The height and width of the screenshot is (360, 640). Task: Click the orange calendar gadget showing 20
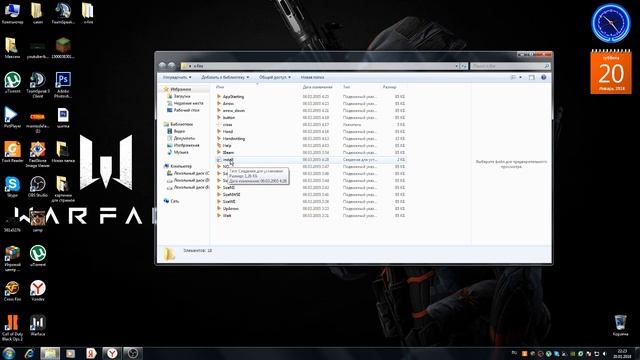click(611, 72)
